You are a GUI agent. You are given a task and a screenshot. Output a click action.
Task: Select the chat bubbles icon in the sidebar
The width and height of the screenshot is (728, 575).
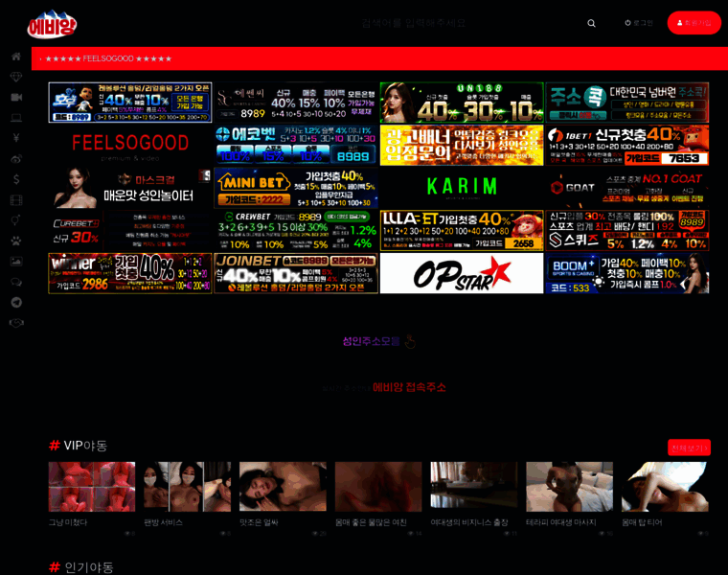16,282
